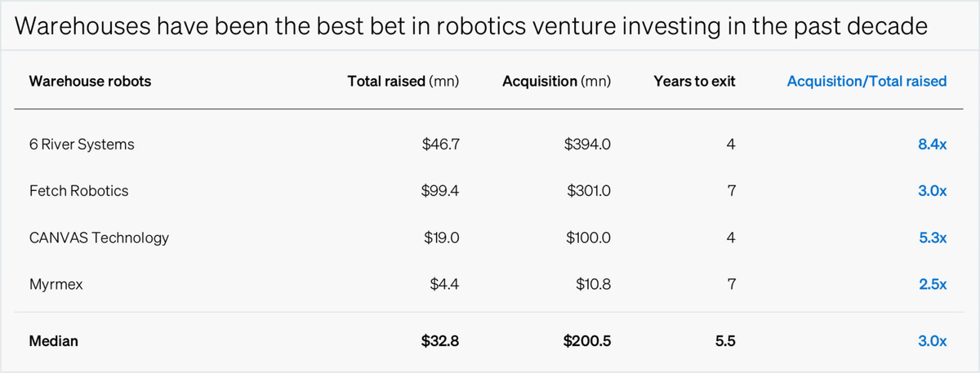Select the $200.5 median acquisition value
980x373 pixels.
tap(586, 342)
